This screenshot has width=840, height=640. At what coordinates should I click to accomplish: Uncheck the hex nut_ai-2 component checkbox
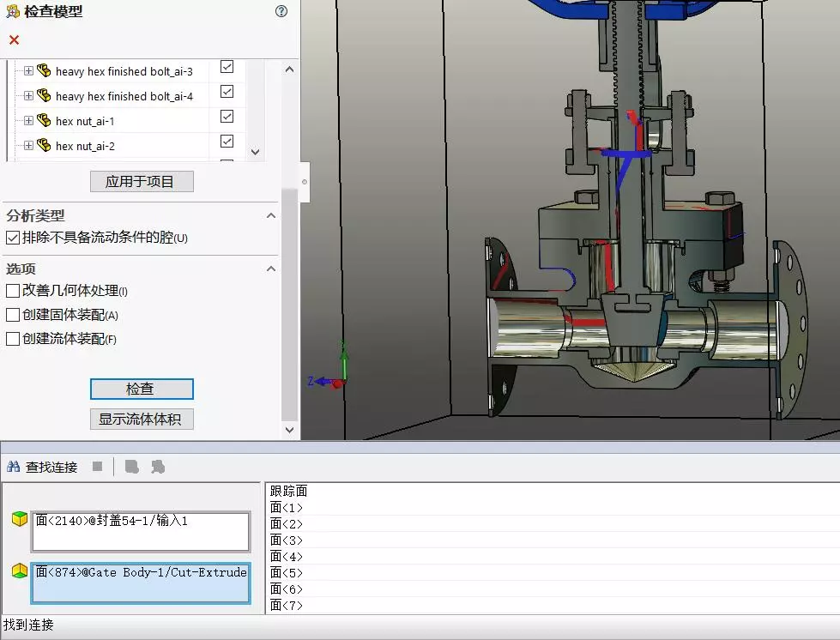tap(227, 141)
